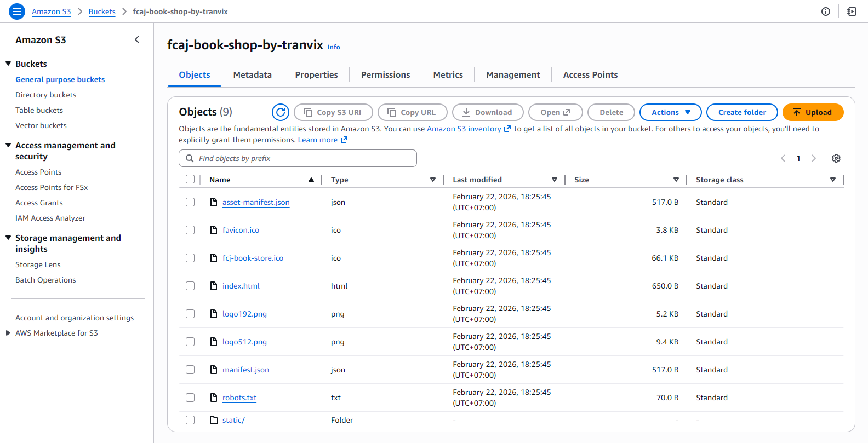Screen dimensions: 868x443
Task: Collapse the Buckets section in sidebar
Action: (x=8, y=64)
